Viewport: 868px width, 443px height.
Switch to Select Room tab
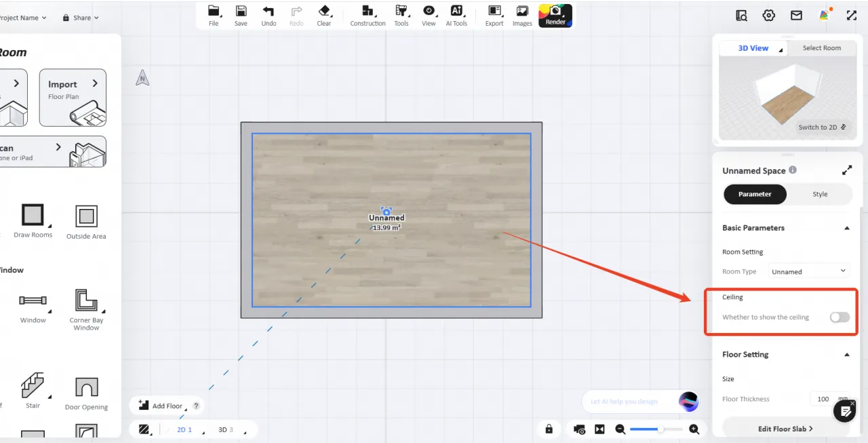pos(821,48)
